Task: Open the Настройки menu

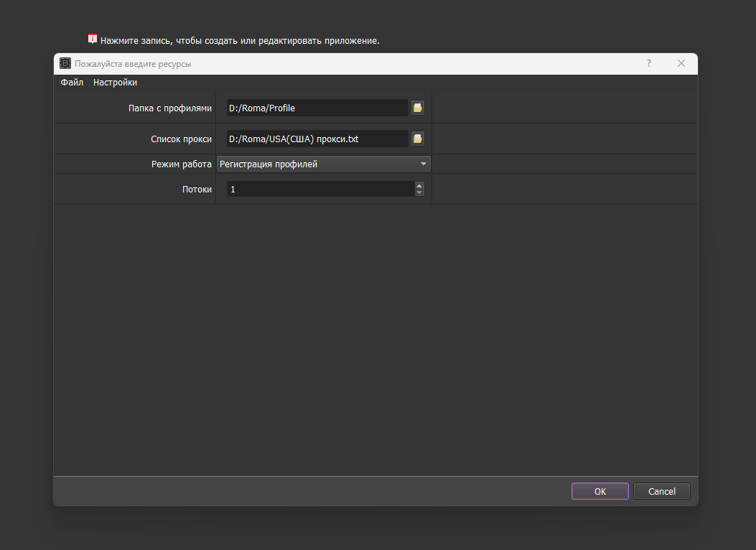Action: 115,83
